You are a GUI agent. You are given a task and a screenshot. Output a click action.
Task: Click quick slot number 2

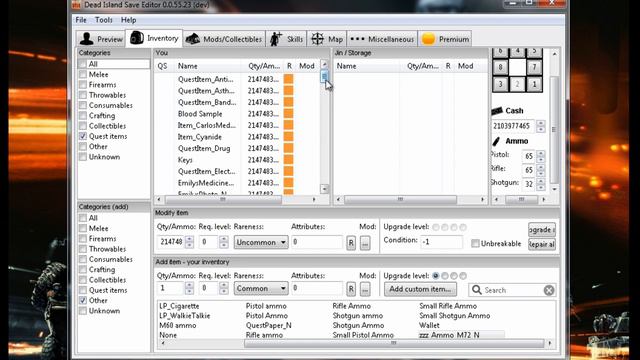(x=517, y=84)
